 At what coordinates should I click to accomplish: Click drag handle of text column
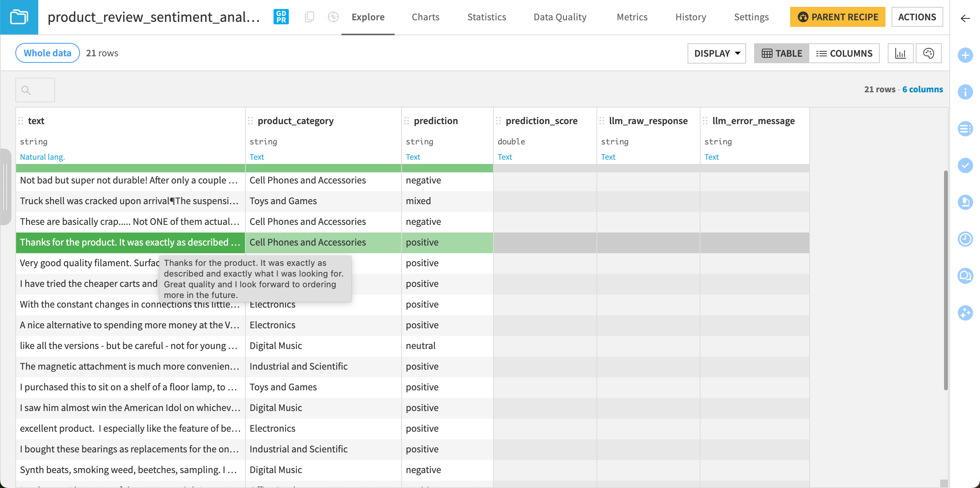21,121
